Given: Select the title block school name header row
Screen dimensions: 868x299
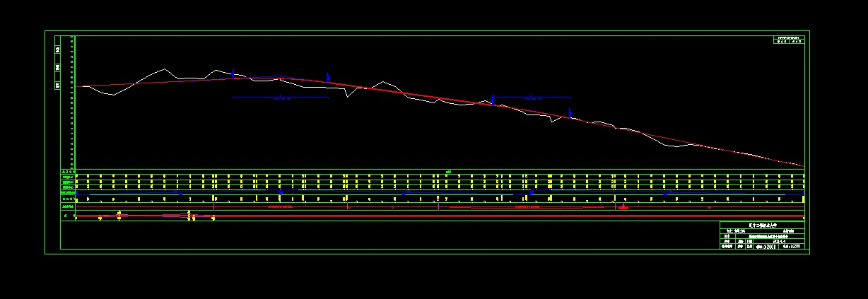Looking at the screenshot, I should coord(762,225).
